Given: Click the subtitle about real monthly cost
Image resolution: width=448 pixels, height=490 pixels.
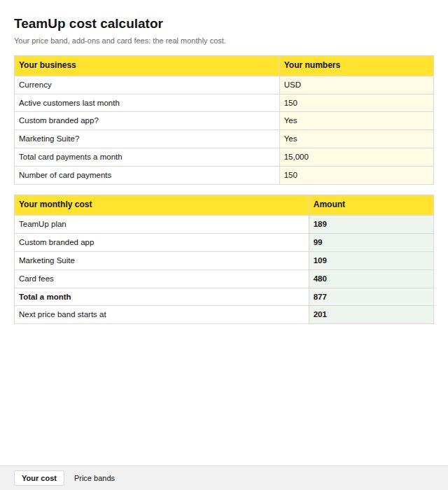Looking at the screenshot, I should 120,41.
